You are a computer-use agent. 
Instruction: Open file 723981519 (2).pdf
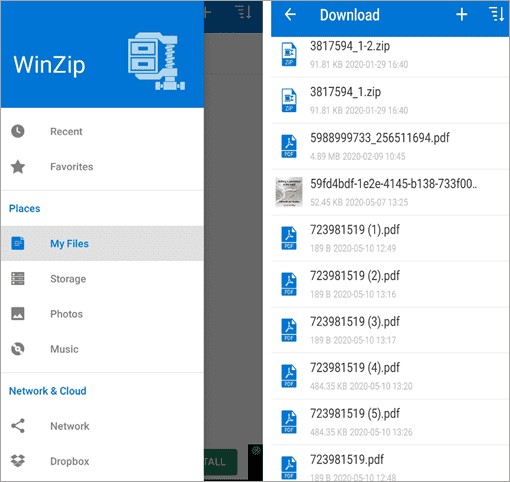click(x=390, y=284)
